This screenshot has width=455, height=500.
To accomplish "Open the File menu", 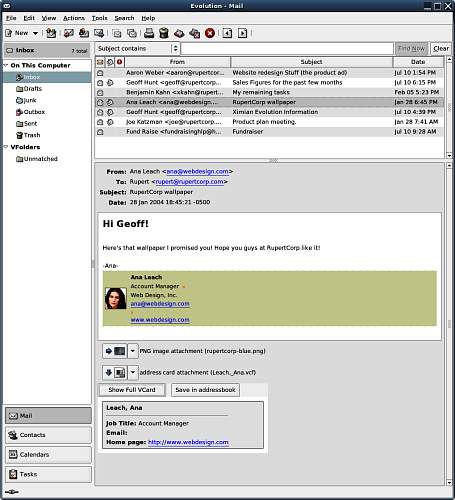I will coord(11,18).
